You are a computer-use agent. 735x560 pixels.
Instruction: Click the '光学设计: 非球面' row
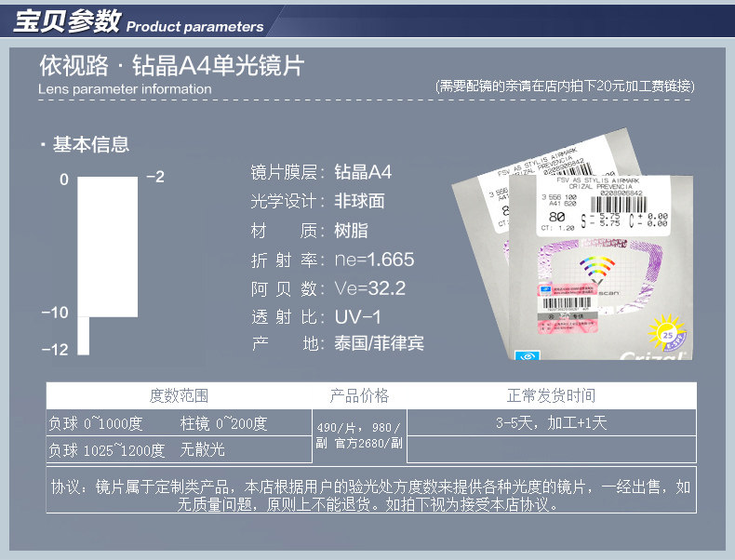(x=318, y=201)
